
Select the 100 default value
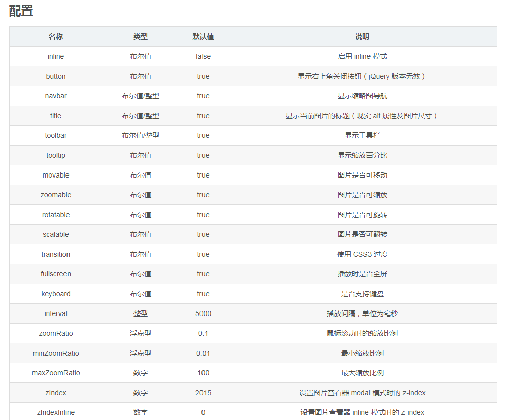pos(203,373)
